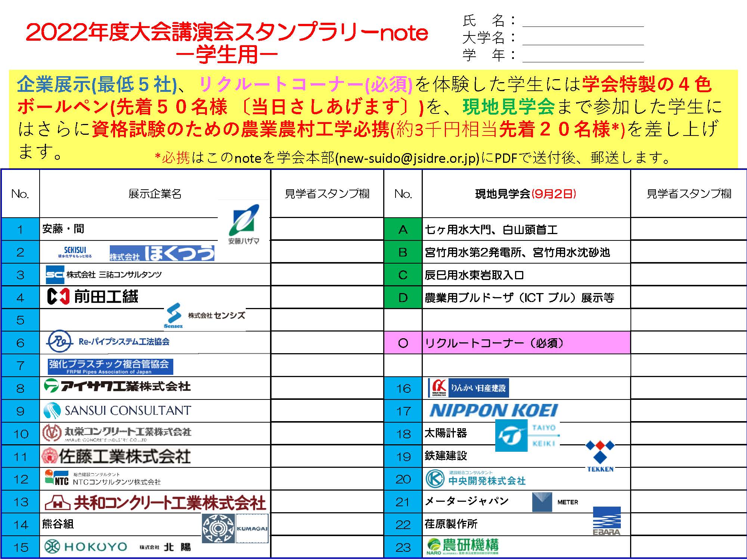Click the header 展示企業名
747x560 pixels.
pyautogui.click(x=155, y=194)
